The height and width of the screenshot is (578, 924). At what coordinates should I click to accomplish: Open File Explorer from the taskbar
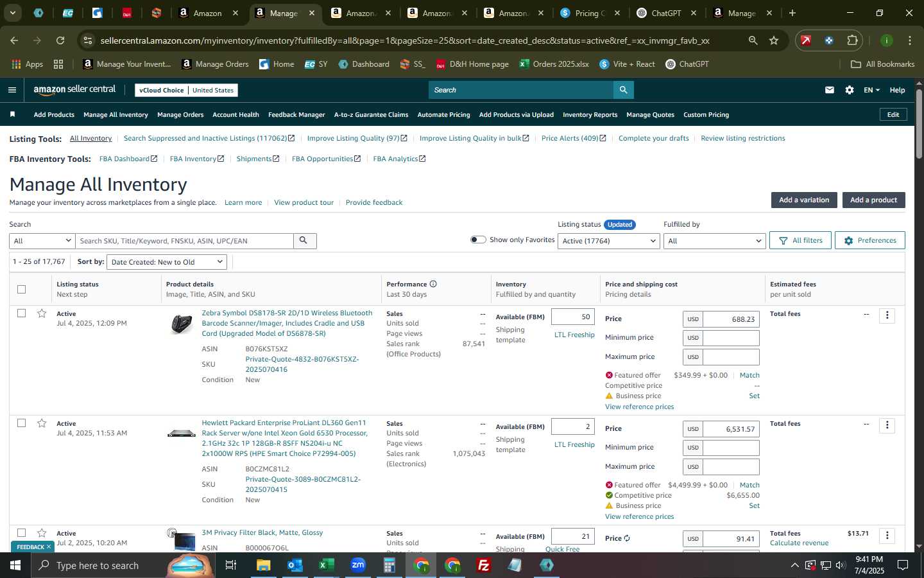(x=263, y=565)
